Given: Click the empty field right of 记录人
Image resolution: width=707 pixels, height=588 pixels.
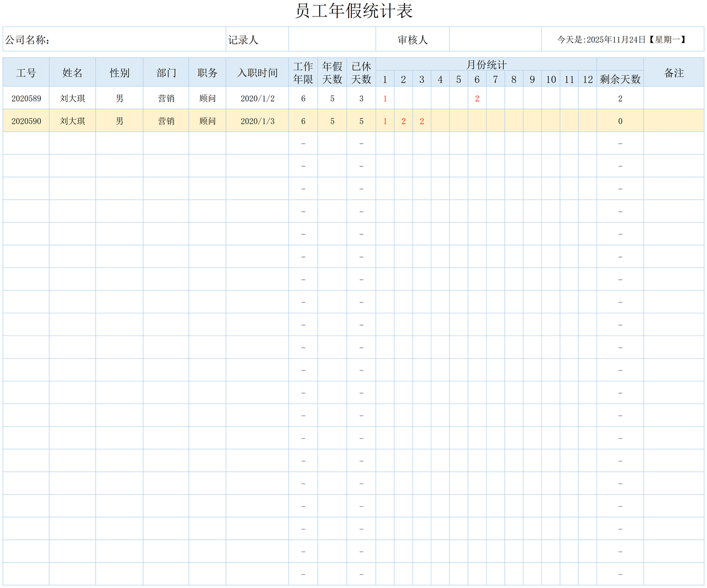Looking at the screenshot, I should pos(332,40).
